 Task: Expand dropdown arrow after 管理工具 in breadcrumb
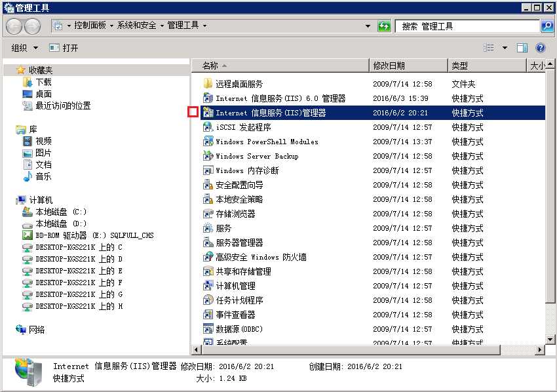[x=204, y=26]
